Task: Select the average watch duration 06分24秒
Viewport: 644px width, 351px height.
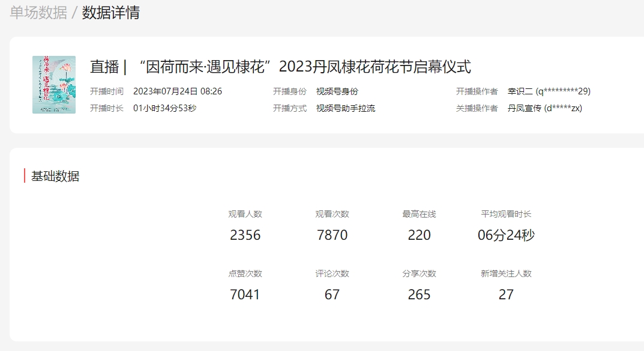Action: click(x=506, y=235)
